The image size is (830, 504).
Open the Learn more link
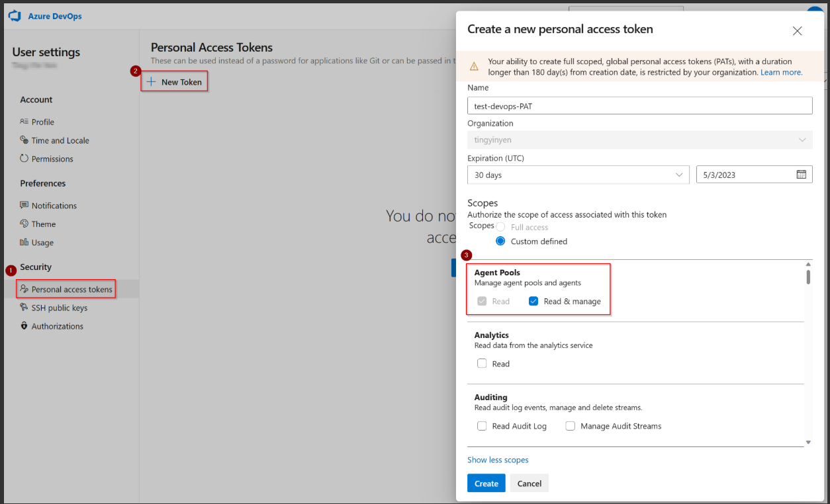781,72
